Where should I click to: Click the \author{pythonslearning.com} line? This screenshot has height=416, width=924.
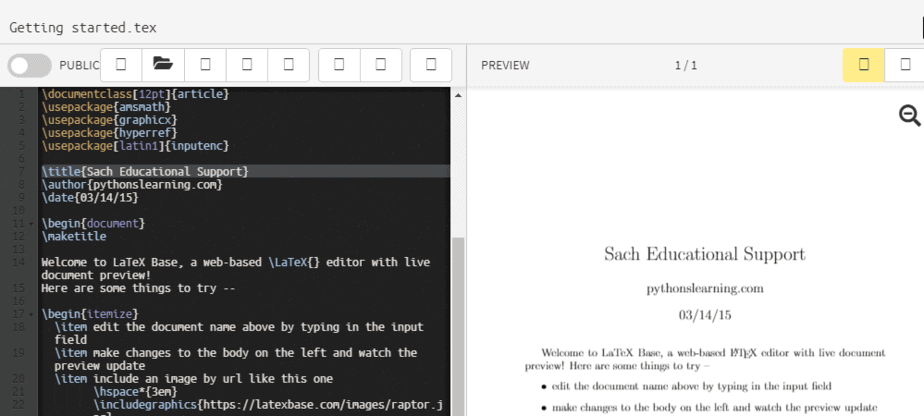tap(132, 184)
